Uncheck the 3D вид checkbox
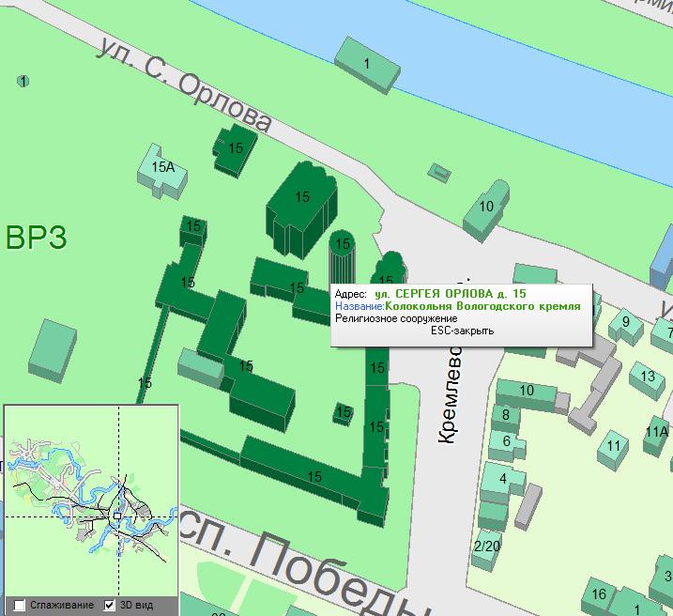 tap(110, 605)
